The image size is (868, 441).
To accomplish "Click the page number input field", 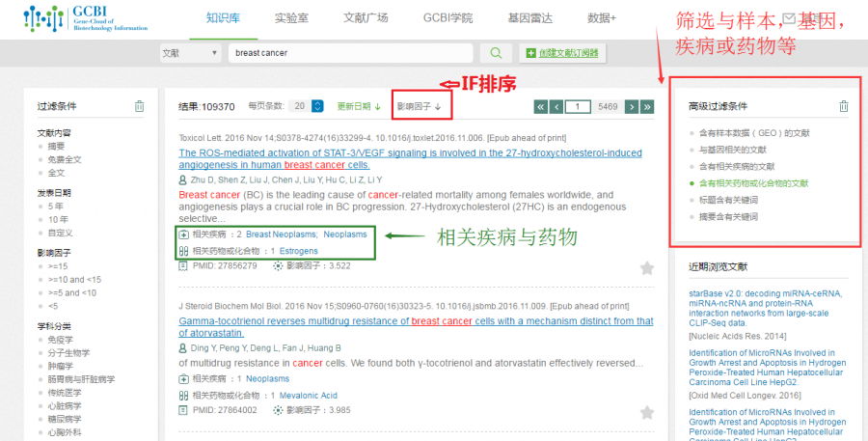I will coord(578,106).
